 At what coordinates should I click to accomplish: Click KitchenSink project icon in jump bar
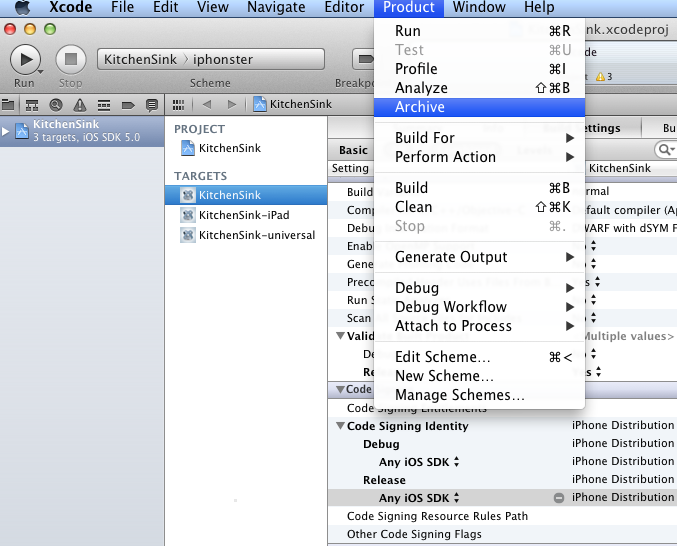259,104
